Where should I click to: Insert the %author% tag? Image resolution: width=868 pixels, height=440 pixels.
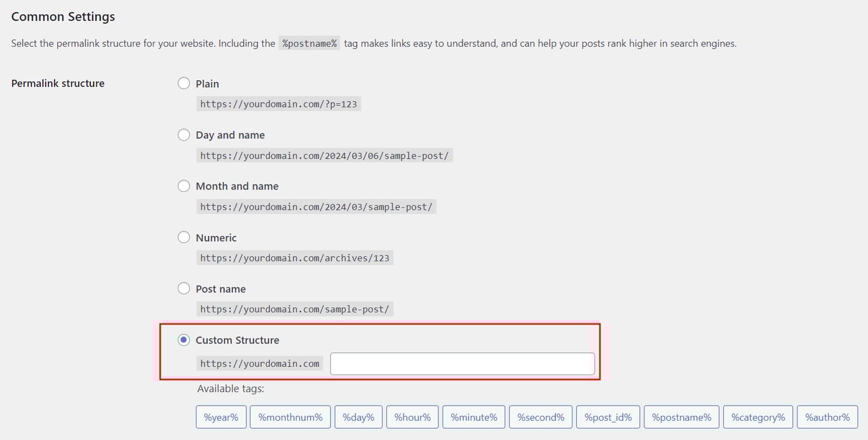coord(827,417)
